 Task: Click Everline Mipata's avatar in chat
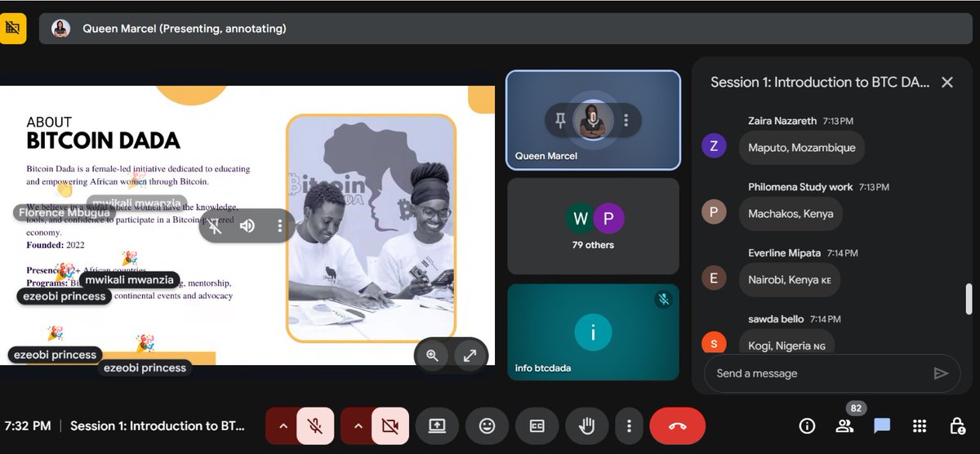pos(714,278)
